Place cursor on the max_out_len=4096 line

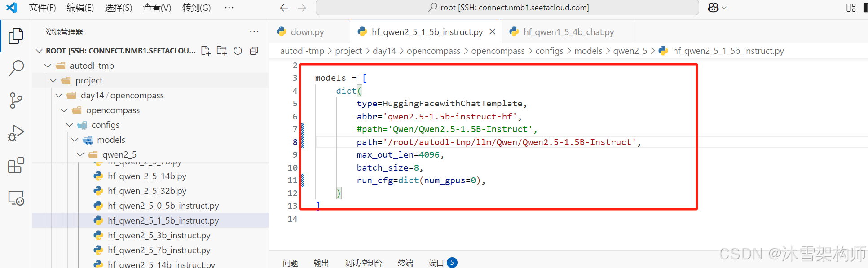400,155
